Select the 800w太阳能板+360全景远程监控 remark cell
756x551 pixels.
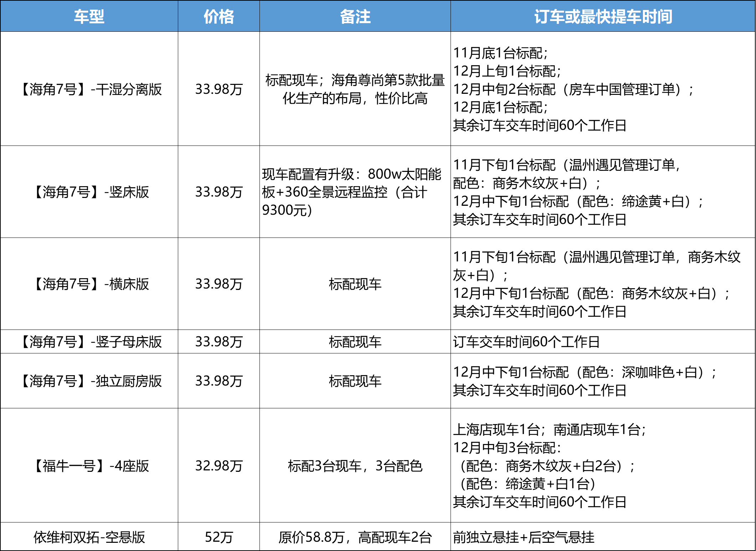355,192
